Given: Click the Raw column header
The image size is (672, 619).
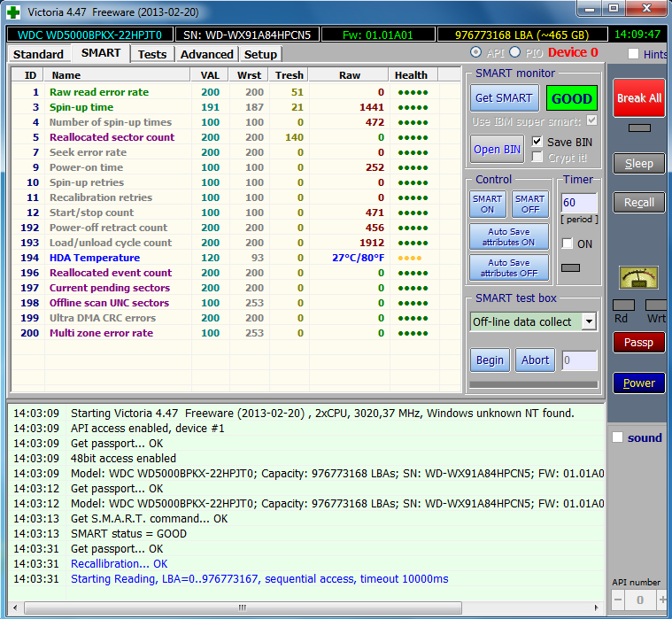Looking at the screenshot, I should coord(349,75).
